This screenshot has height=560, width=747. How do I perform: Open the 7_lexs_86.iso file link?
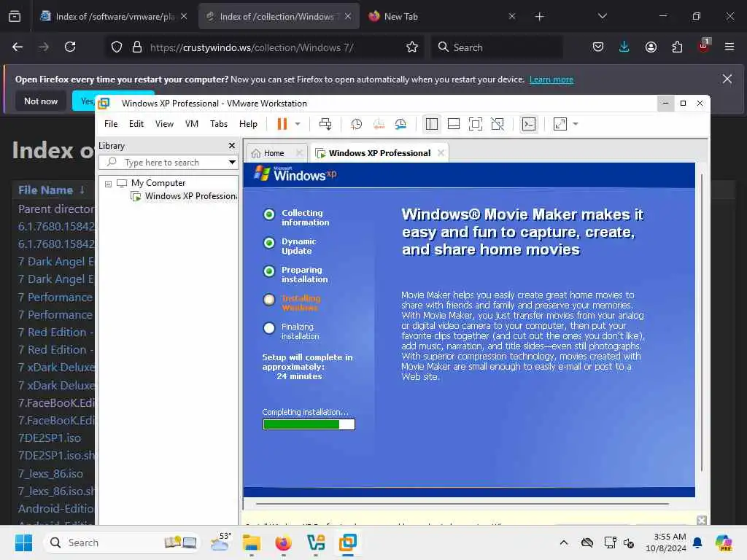coord(50,473)
